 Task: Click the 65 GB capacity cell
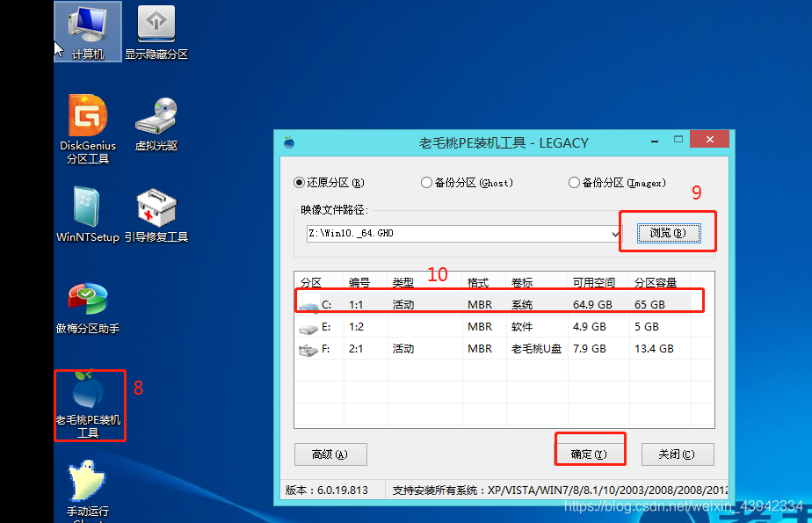649,304
